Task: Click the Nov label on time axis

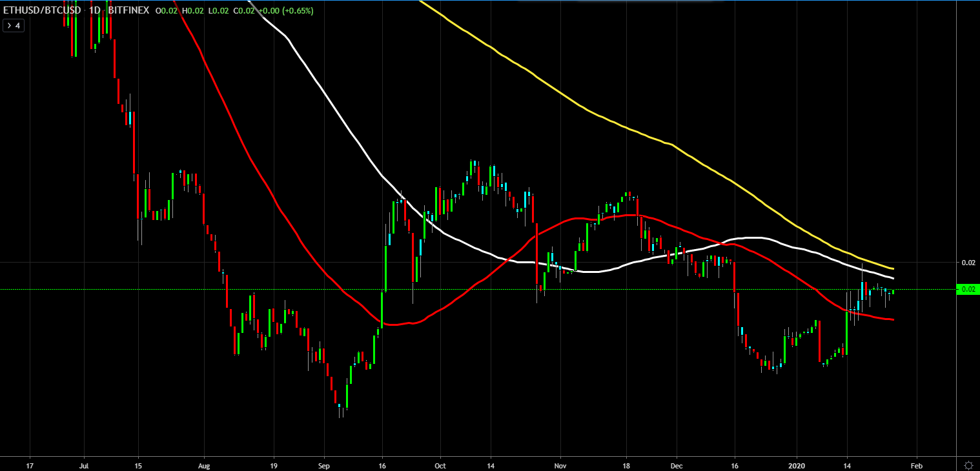Action: 560,465
